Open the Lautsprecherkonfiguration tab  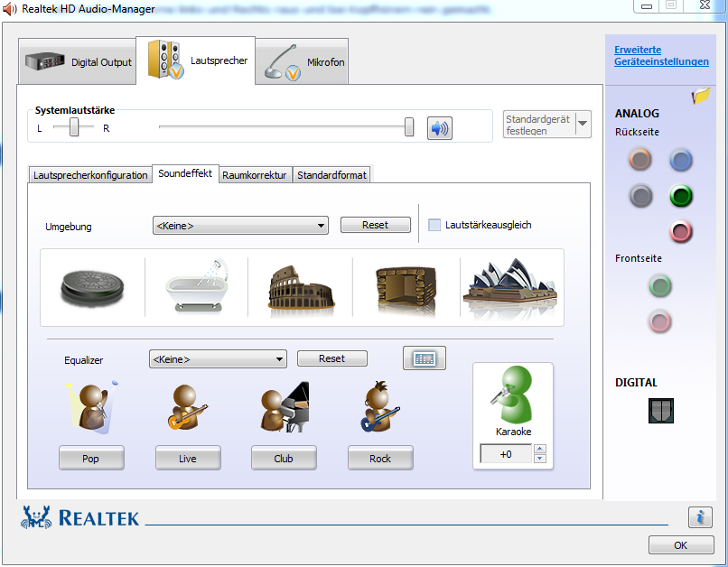coord(90,175)
